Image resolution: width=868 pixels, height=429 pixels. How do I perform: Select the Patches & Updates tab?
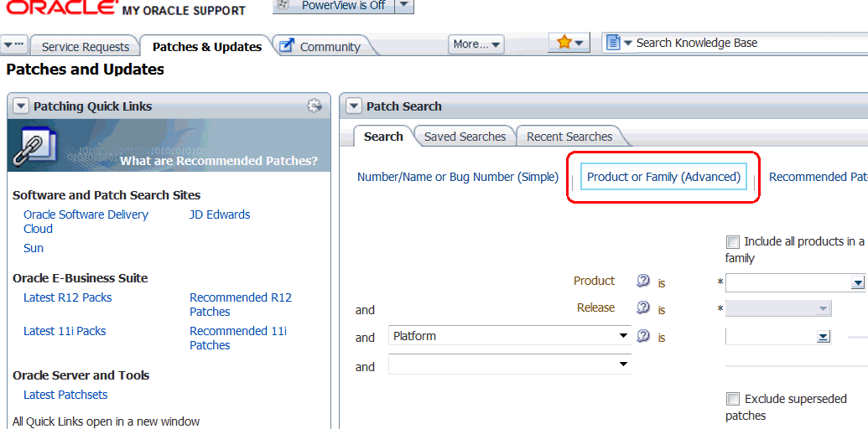tap(207, 47)
